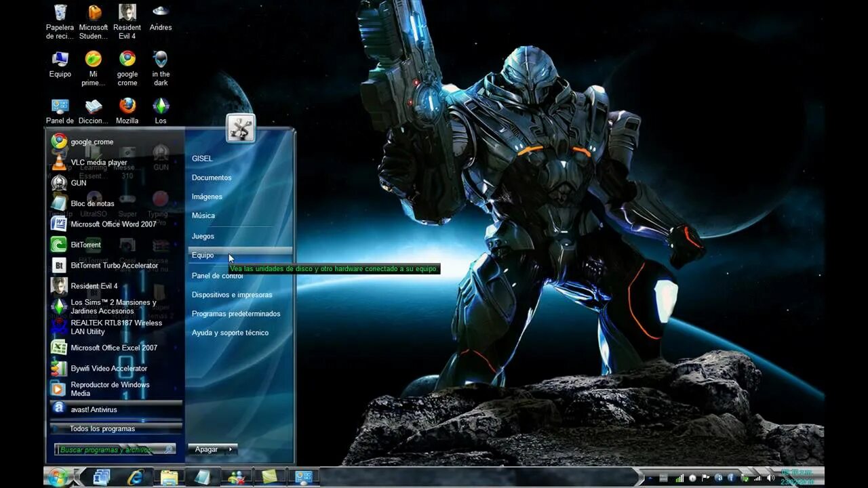Open Internet Explorer from the taskbar
This screenshot has width=868, height=488.
coord(136,477)
